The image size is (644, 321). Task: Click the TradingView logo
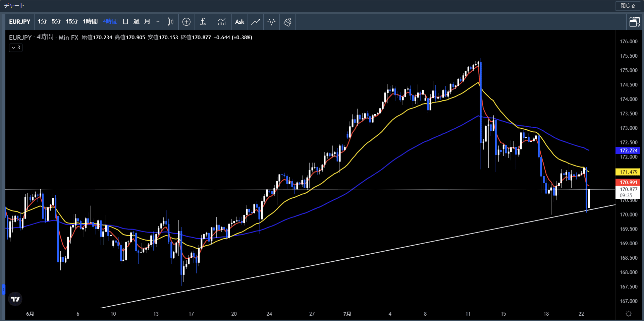15,299
